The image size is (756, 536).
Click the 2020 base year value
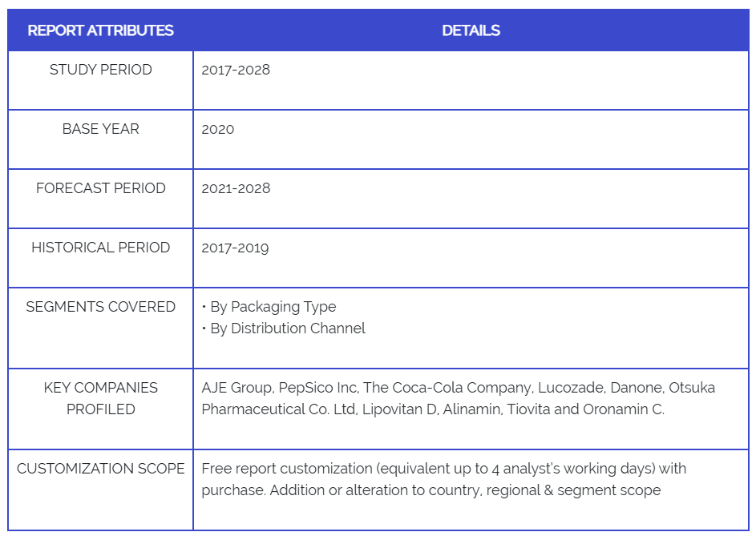click(218, 129)
